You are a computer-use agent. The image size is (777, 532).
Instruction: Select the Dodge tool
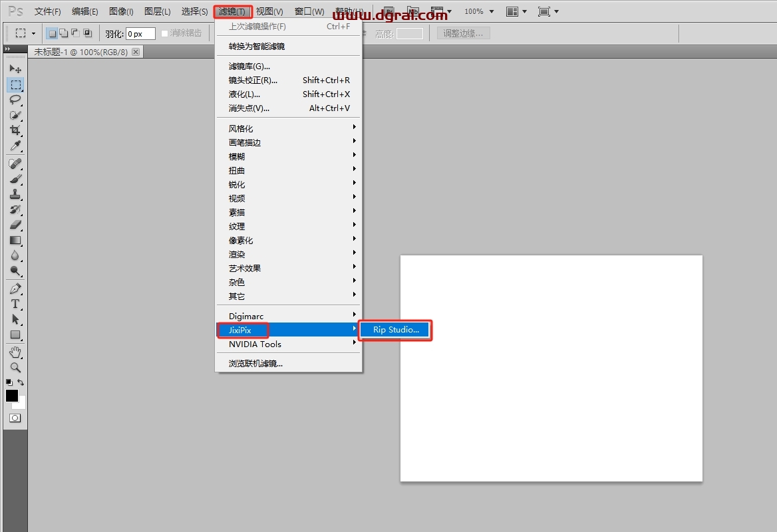[x=15, y=271]
